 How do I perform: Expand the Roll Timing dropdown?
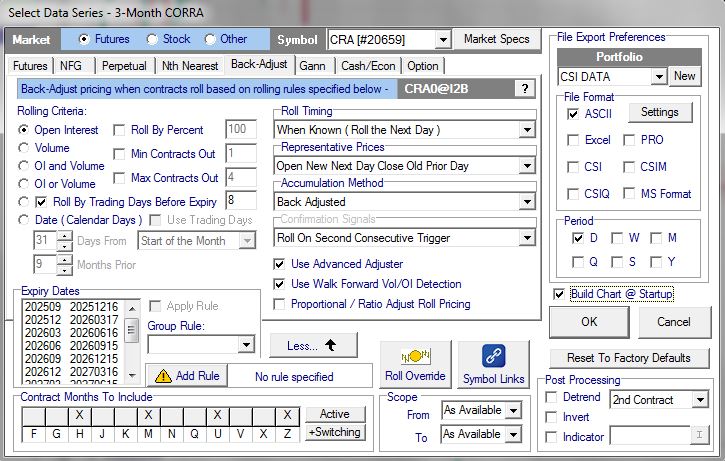(x=527, y=130)
